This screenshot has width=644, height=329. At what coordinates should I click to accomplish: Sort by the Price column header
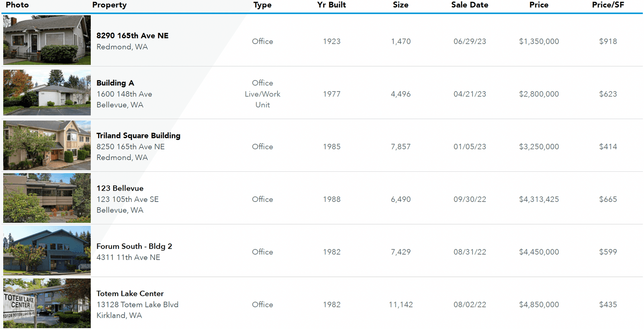tap(539, 5)
